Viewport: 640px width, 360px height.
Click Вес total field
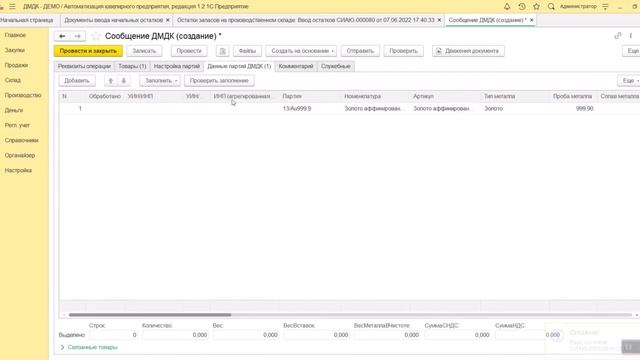coord(245,335)
